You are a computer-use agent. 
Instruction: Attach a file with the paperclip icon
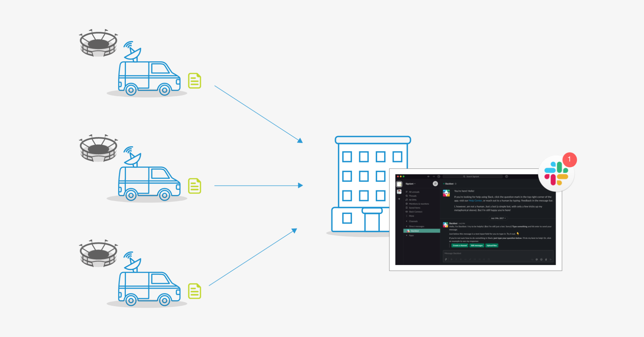[x=546, y=259]
